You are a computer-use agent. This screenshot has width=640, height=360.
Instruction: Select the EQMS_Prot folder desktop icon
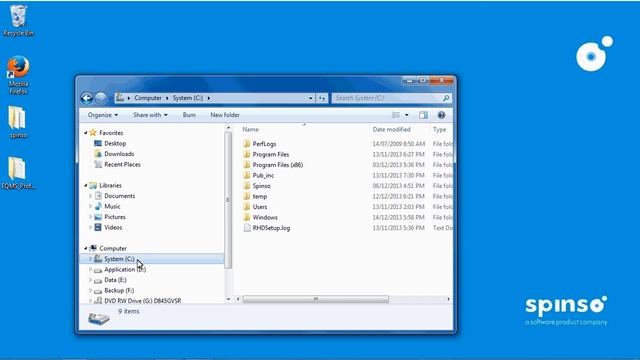coord(18,173)
